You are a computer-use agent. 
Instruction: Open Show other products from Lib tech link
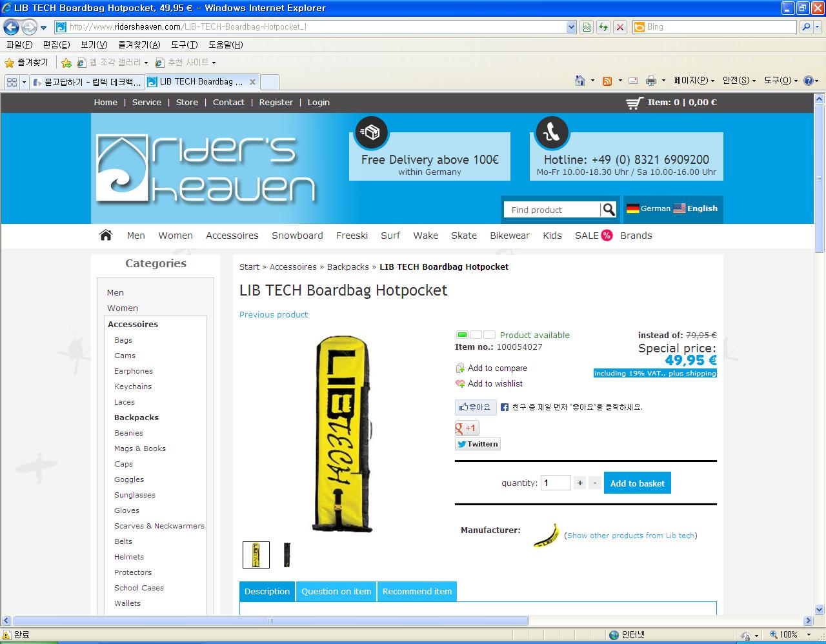point(630,536)
